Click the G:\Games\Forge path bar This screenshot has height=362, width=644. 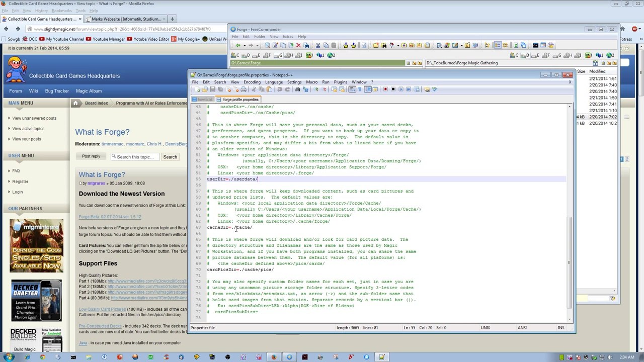pos(318,63)
